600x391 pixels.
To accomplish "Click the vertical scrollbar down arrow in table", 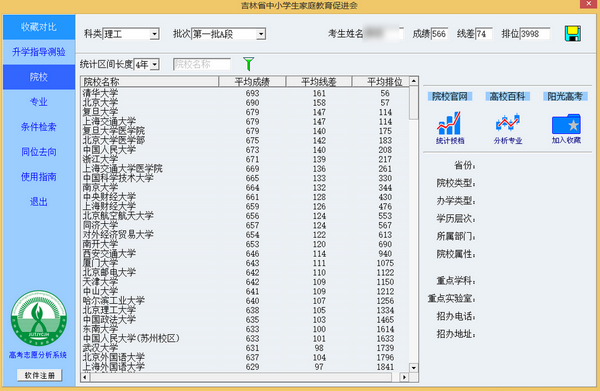I will 414,368.
